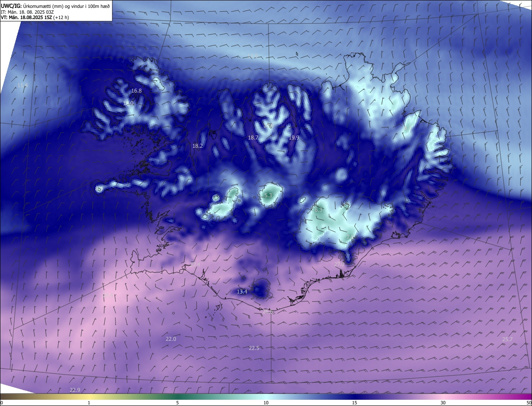Click the 16.8 value label on the map
Image resolution: width=532 pixels, height=406 pixels.
pos(136,90)
